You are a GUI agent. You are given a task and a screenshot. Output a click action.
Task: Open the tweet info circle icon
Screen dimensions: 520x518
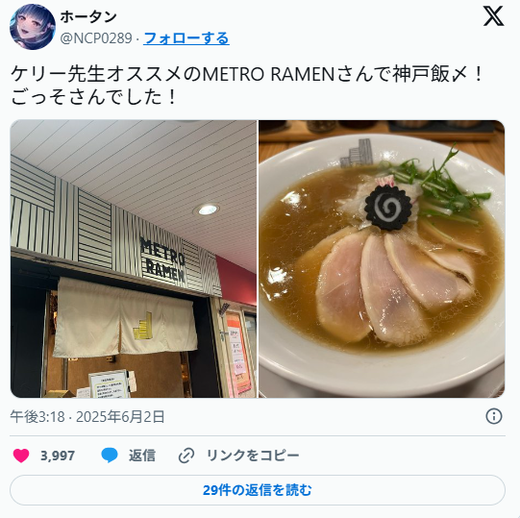[x=494, y=416]
